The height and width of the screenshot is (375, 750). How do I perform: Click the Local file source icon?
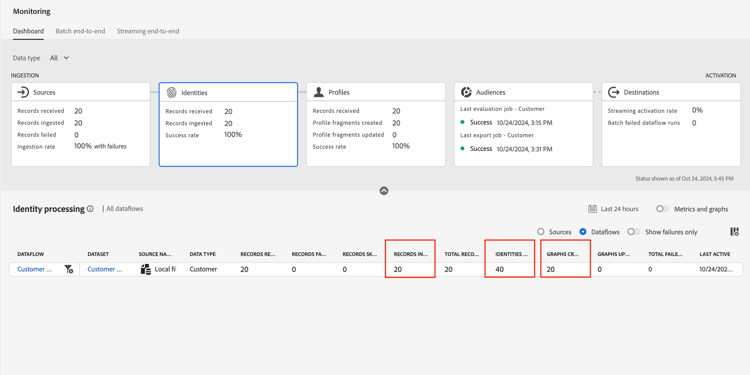145,269
